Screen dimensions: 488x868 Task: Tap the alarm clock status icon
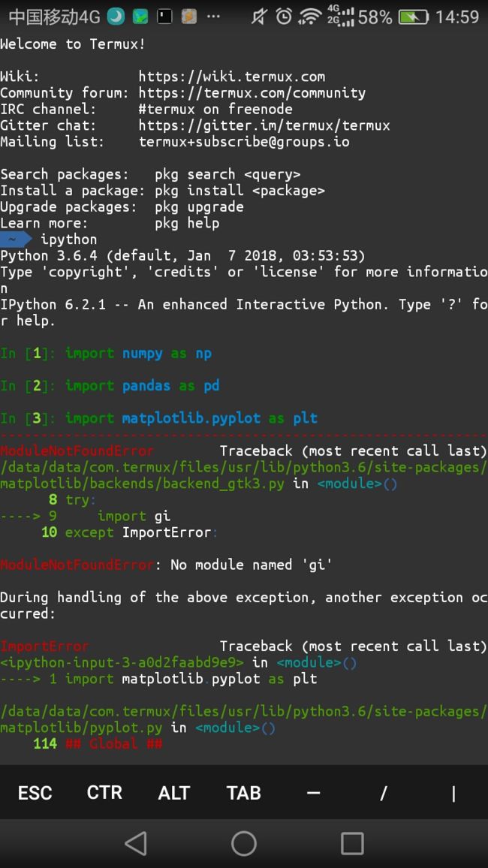tap(284, 17)
